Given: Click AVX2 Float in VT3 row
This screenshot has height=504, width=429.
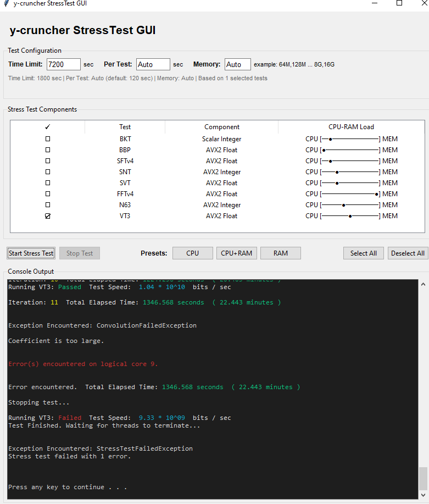Looking at the screenshot, I should (222, 216).
